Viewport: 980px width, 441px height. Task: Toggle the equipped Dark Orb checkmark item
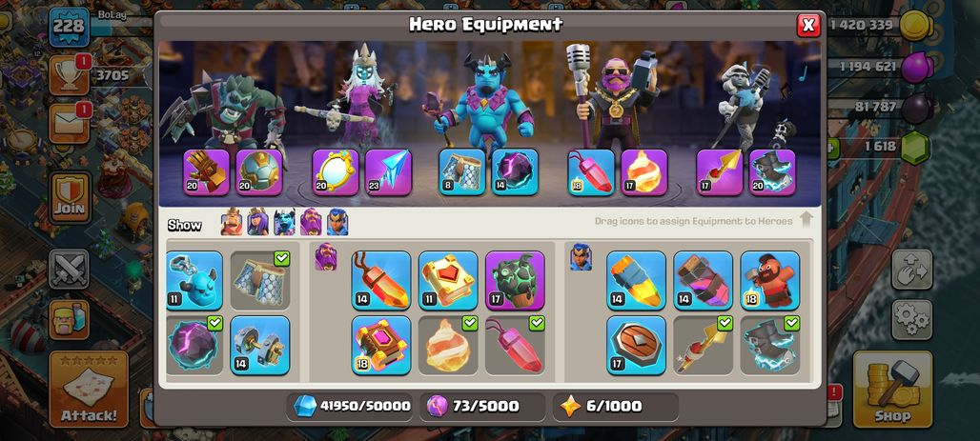click(x=194, y=346)
